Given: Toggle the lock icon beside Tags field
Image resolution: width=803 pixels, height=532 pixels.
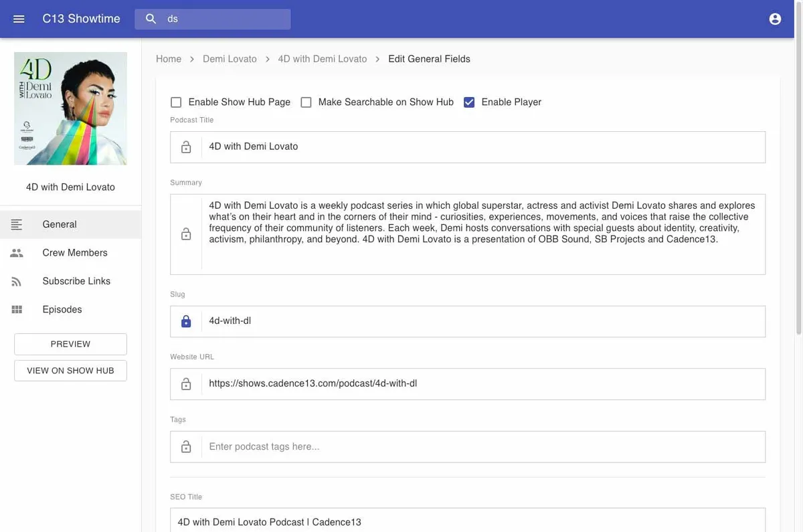Looking at the screenshot, I should click(186, 446).
